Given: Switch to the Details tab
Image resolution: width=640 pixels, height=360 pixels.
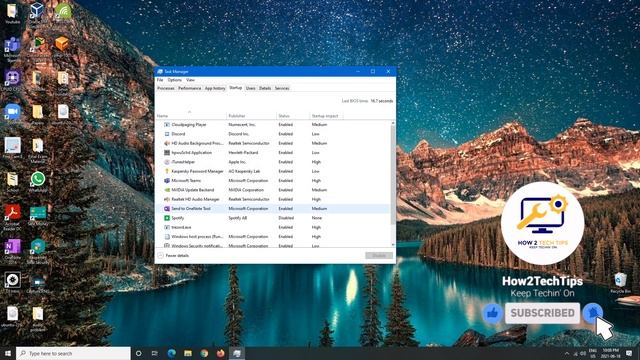Looking at the screenshot, I should 265,88.
